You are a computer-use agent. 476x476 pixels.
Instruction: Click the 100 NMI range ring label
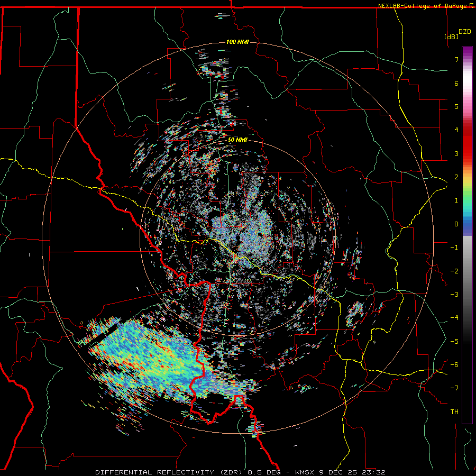[x=237, y=42]
